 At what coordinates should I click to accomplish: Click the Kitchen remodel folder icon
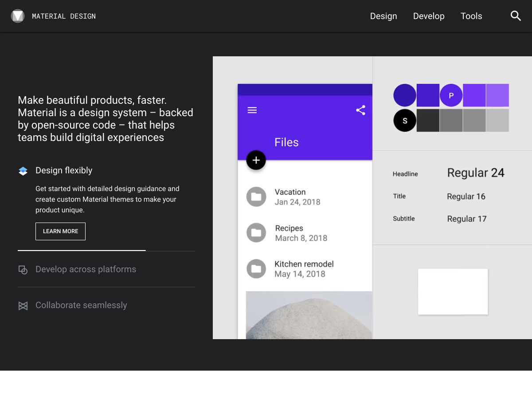(256, 269)
